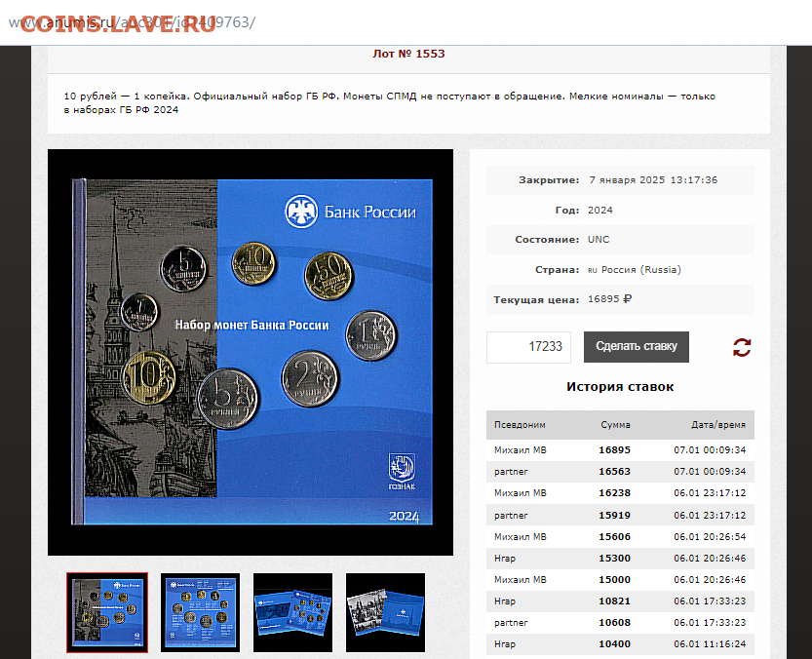Click the bid amount 15300
The width and height of the screenshot is (812, 659).
(x=615, y=559)
